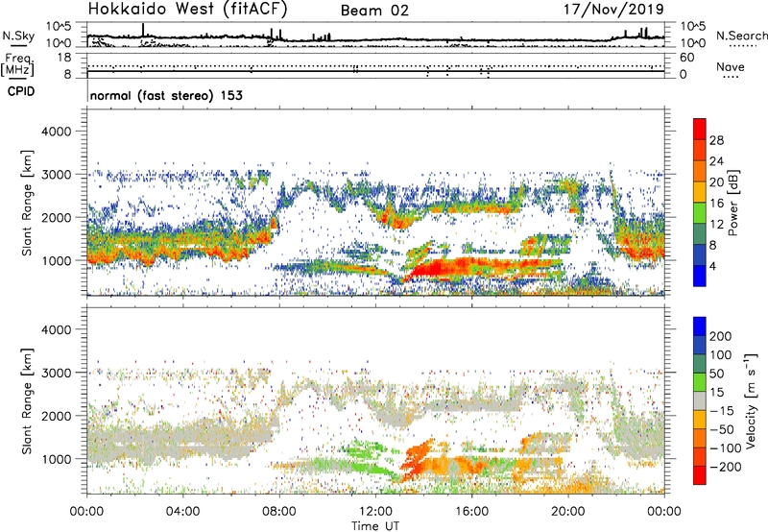The height and width of the screenshot is (532, 768).
Task: Click the '-50' tick on the velocity scale
Action: (x=722, y=429)
